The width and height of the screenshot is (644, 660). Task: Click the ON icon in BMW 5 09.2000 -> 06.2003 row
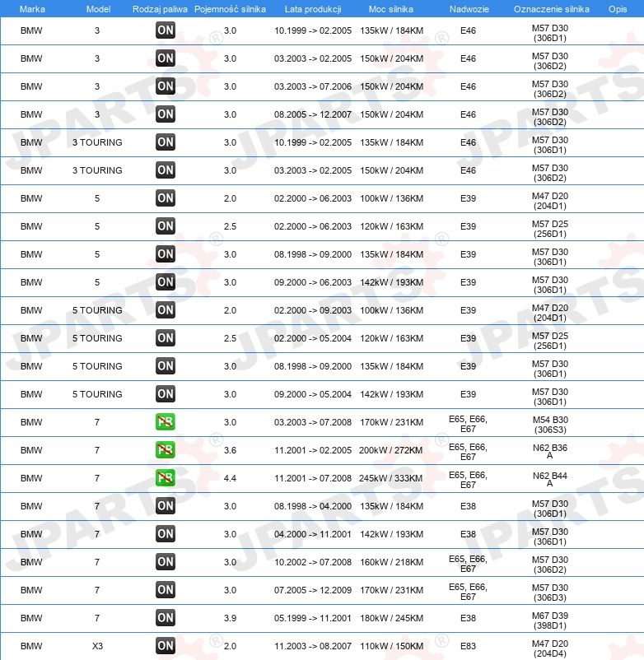[x=165, y=282]
